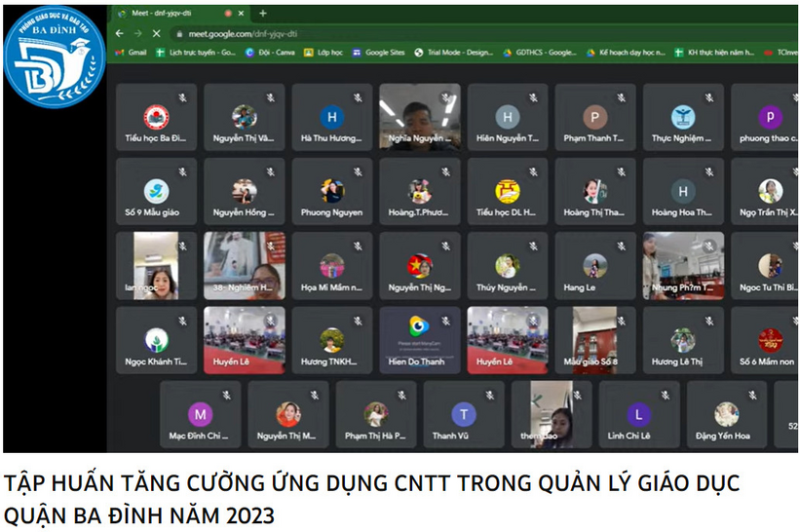Stop loading the page in browser toolbar
Image resolution: width=799 pixels, height=532 pixels.
tap(156, 33)
